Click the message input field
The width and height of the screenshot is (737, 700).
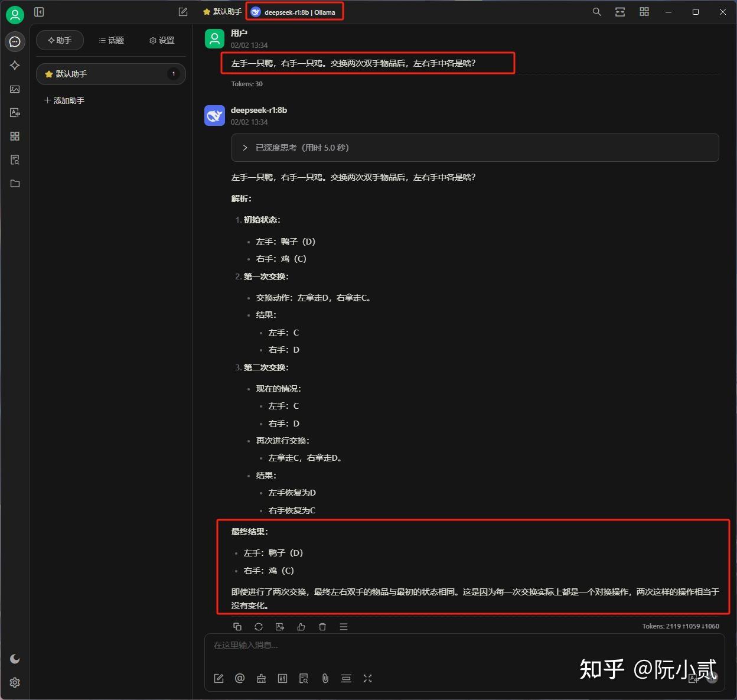pyautogui.click(x=413, y=645)
